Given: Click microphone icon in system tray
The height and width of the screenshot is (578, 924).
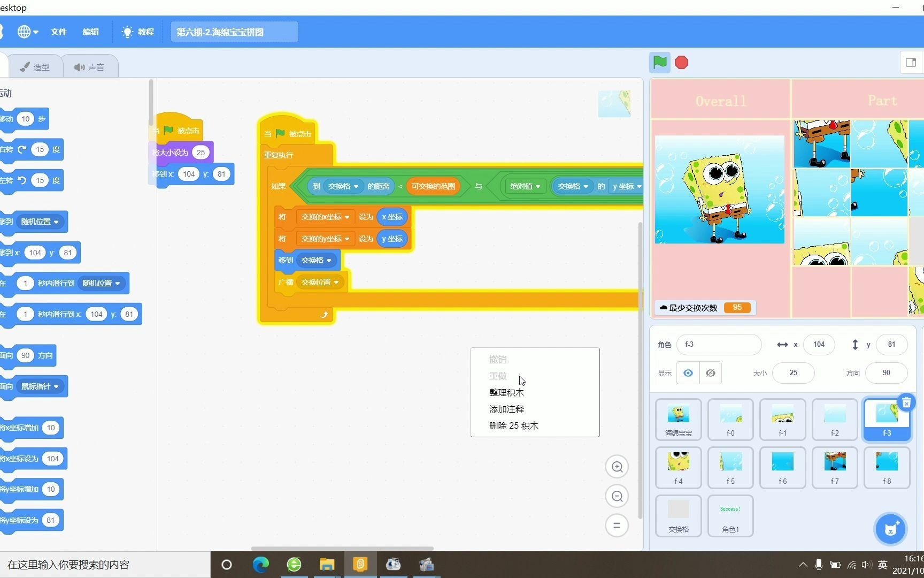Looking at the screenshot, I should tap(819, 565).
